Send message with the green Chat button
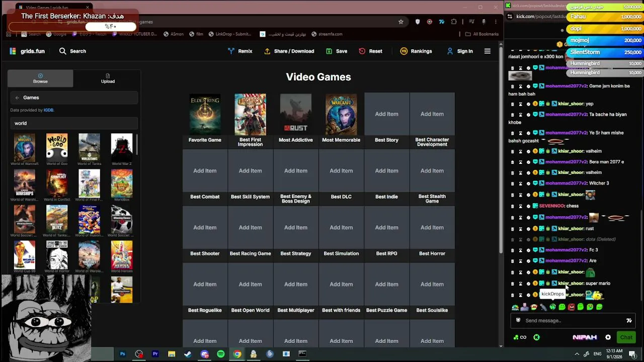This screenshot has width=644, height=362. (x=626, y=337)
